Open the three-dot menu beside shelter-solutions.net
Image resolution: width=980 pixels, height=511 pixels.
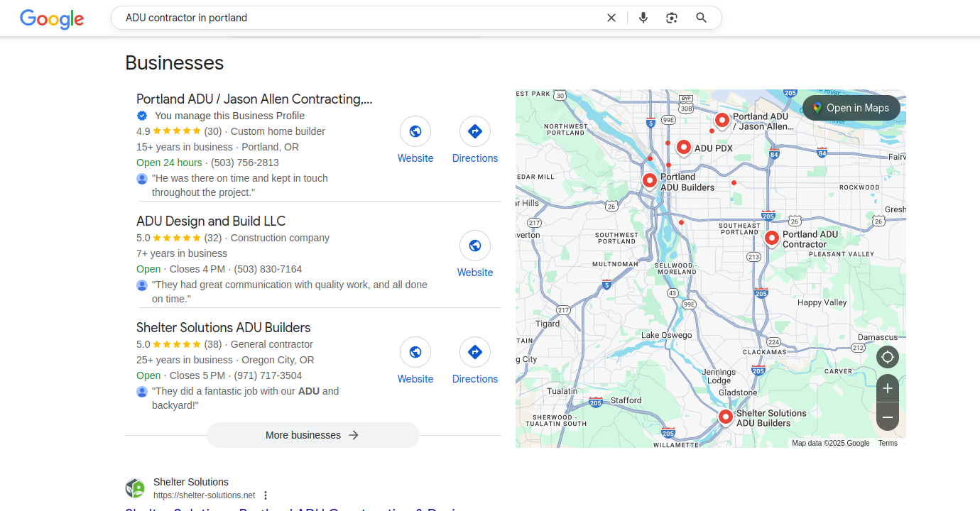[266, 495]
